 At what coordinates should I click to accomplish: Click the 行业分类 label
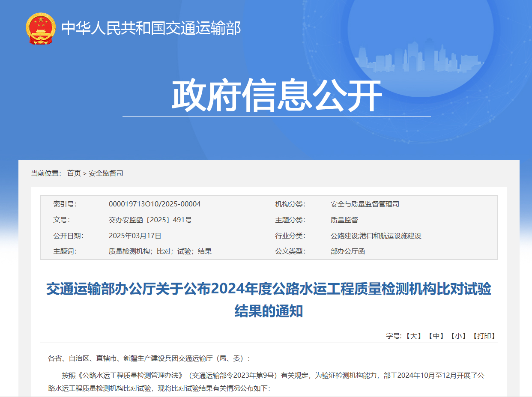click(x=290, y=236)
